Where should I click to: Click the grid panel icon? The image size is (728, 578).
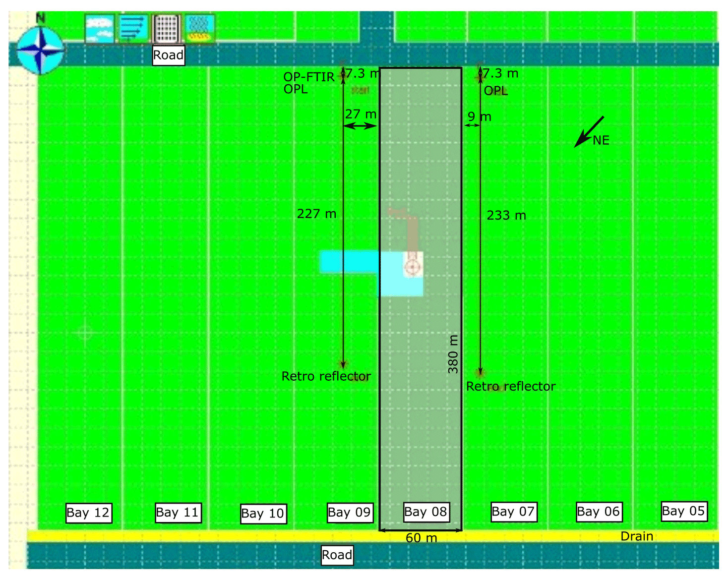[x=166, y=29]
